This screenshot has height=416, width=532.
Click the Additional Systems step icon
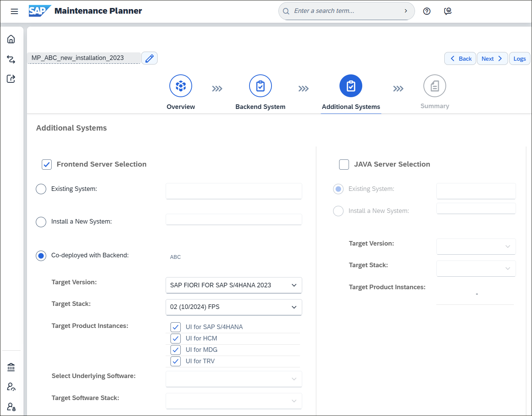pos(351,86)
